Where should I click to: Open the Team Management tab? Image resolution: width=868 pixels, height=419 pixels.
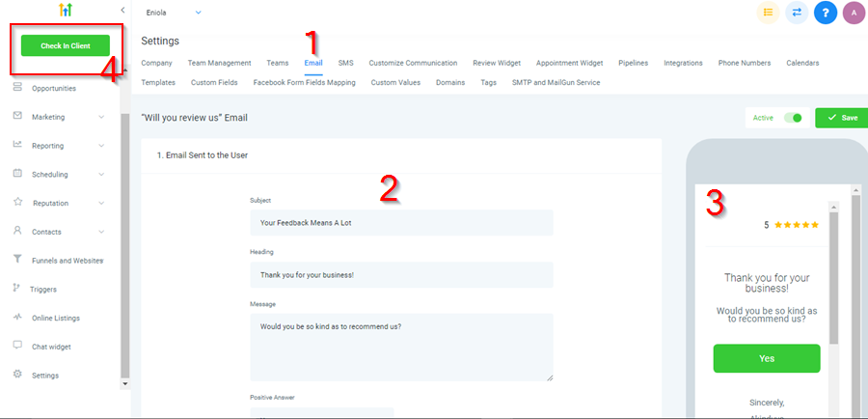[219, 63]
